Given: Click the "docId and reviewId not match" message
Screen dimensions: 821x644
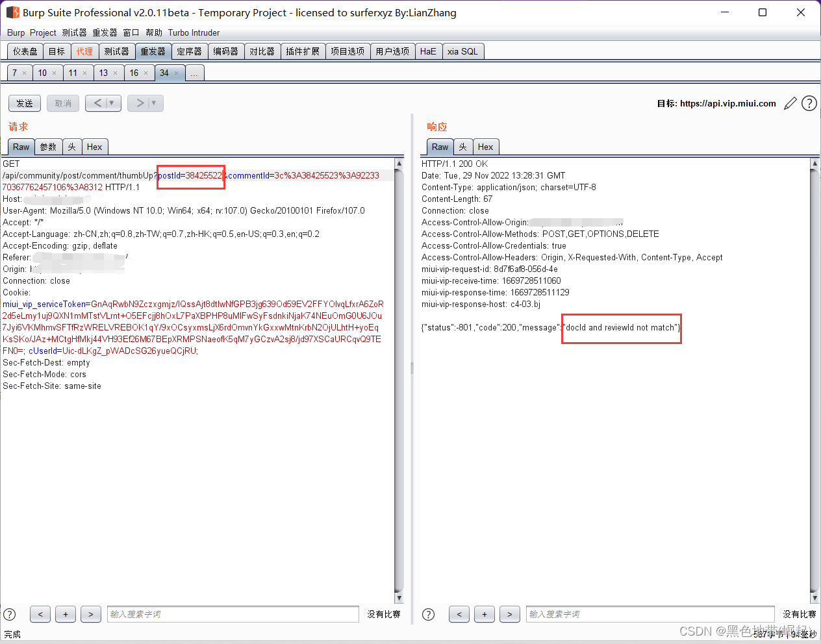Looking at the screenshot, I should [x=621, y=327].
